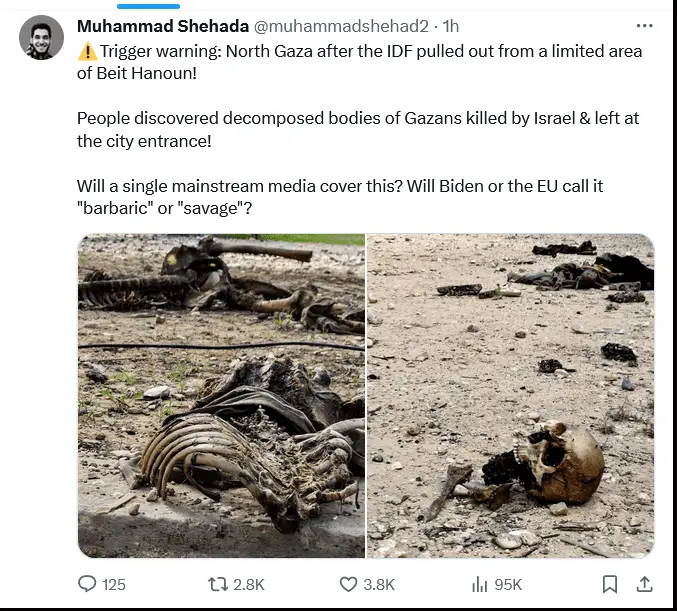Click the "Trigger warning" opening tweet paragraph
677x611 pixels.
coord(359,59)
